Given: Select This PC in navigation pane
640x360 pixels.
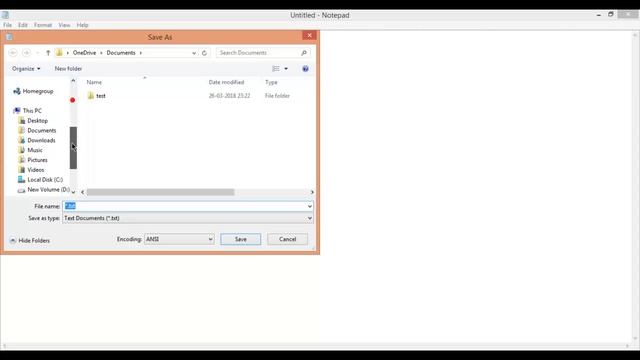Looking at the screenshot, I should point(28,111).
